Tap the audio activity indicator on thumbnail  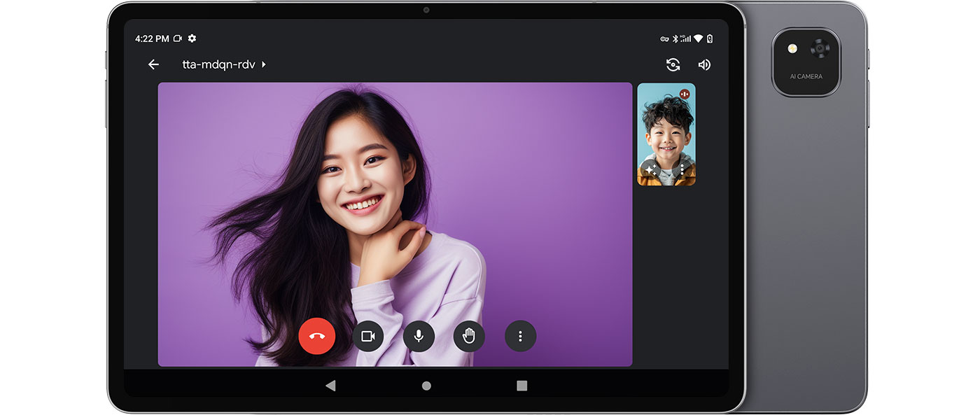pyautogui.click(x=684, y=94)
